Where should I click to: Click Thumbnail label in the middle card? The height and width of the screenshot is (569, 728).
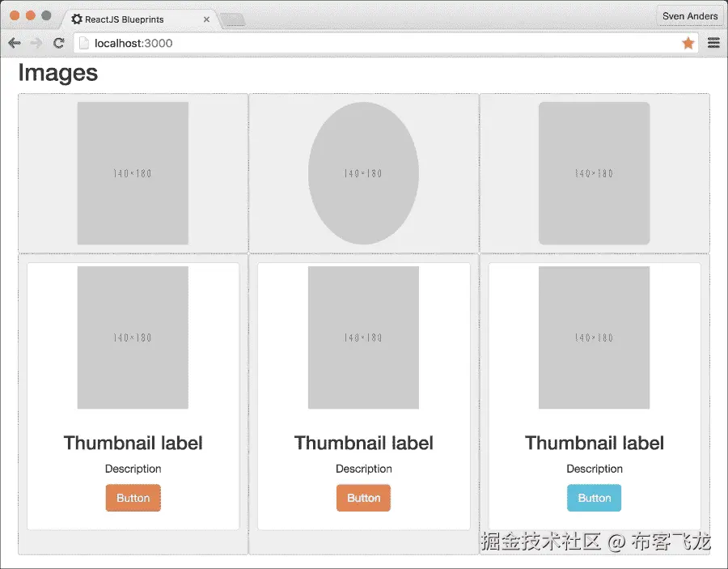click(x=363, y=443)
